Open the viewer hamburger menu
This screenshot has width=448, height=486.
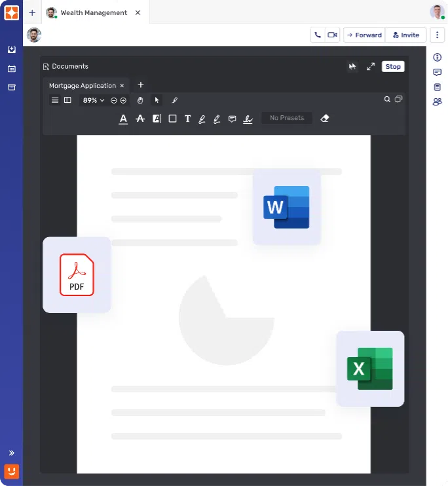(55, 100)
